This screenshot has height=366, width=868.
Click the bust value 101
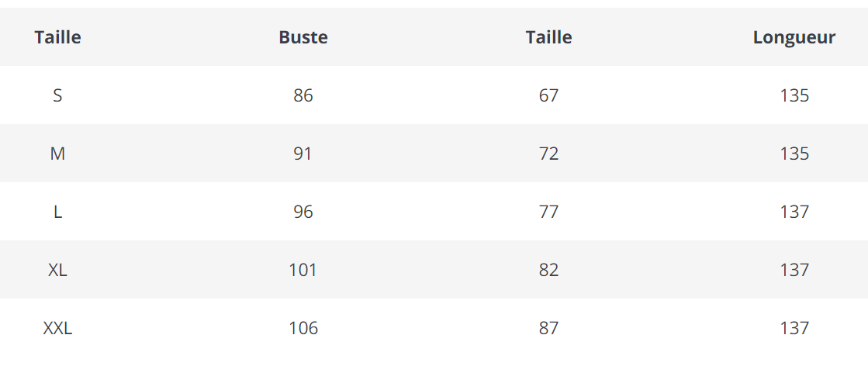(x=303, y=270)
